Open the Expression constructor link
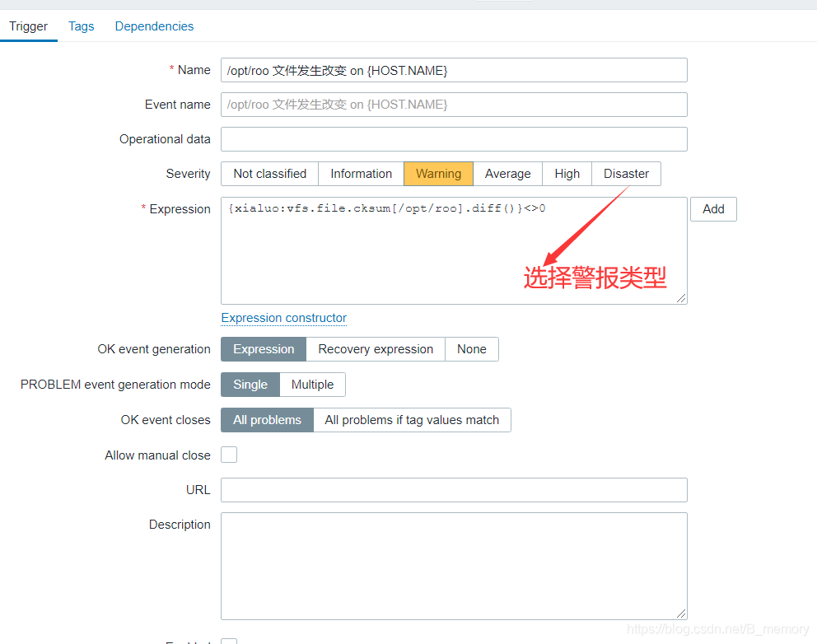The image size is (817, 644). (283, 318)
